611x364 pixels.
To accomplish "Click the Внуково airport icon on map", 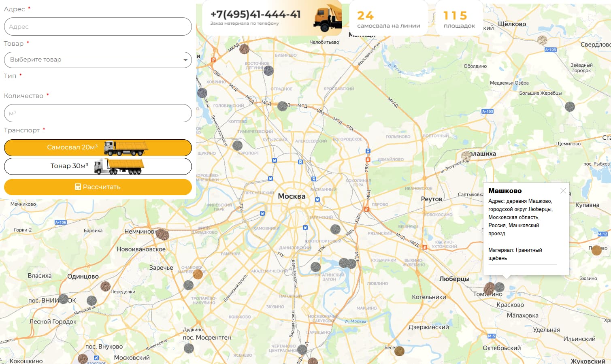I will pyautogui.click(x=96, y=358).
